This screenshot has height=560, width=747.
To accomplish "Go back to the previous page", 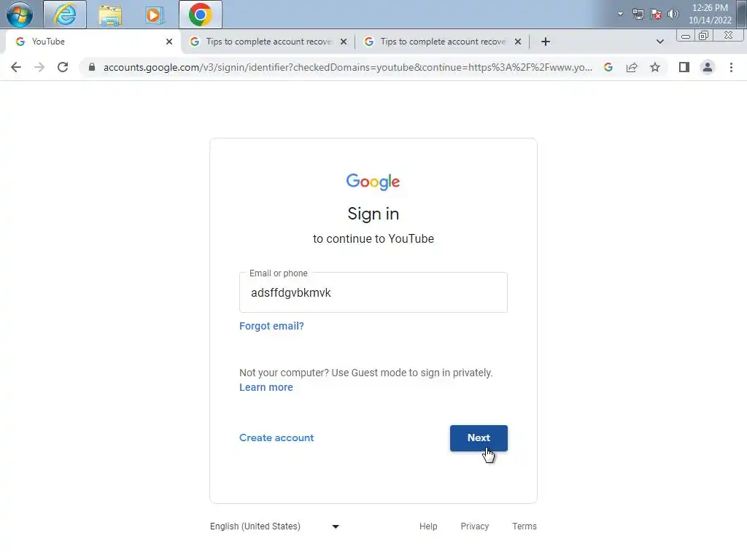I will 16,67.
